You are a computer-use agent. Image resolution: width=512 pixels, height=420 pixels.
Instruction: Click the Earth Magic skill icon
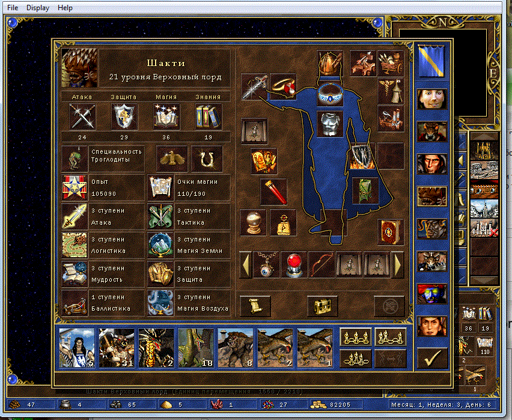pos(161,245)
